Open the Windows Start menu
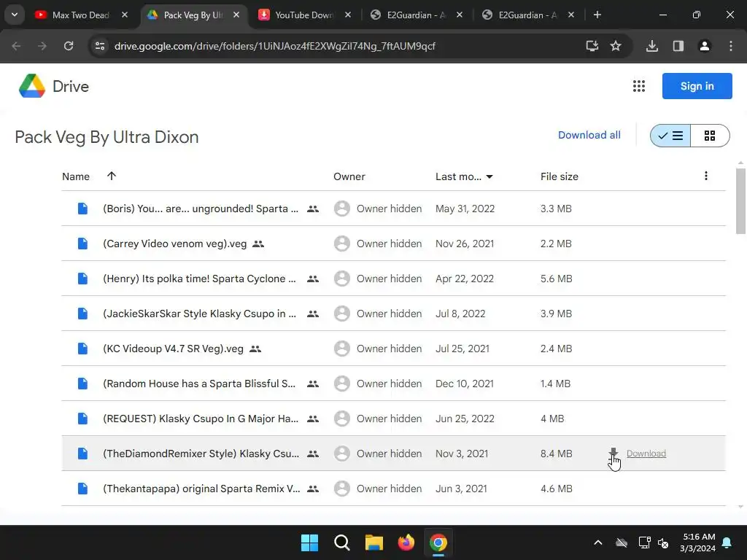747x560 pixels. click(x=309, y=542)
